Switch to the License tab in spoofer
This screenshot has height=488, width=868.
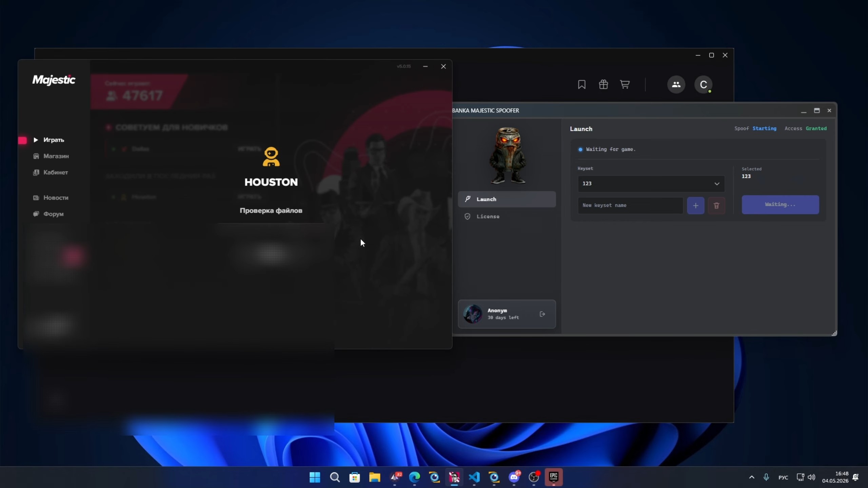507,217
